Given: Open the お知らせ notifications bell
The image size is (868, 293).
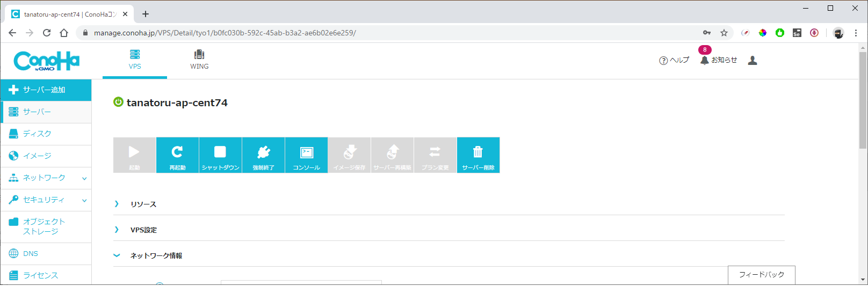Looking at the screenshot, I should [719, 60].
